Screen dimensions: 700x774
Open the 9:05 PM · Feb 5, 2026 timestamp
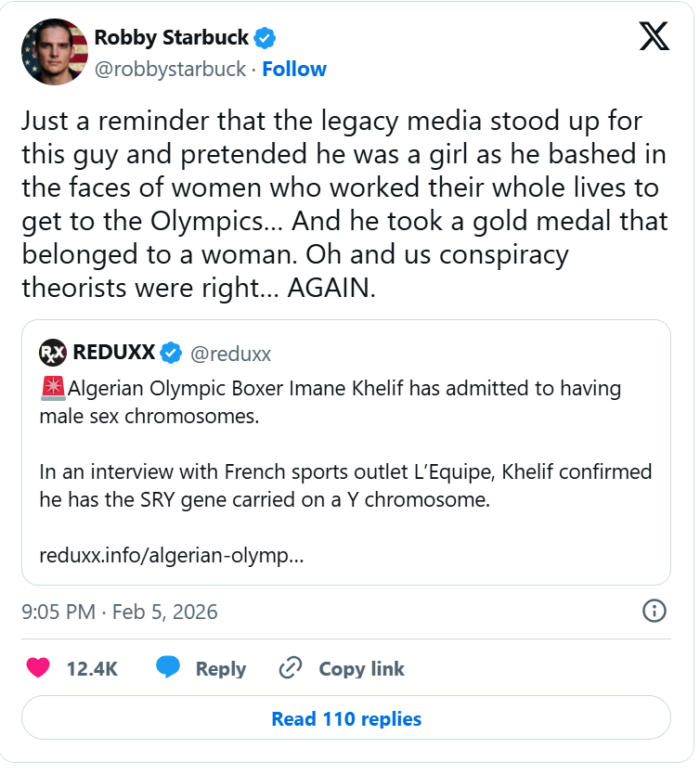tap(120, 612)
